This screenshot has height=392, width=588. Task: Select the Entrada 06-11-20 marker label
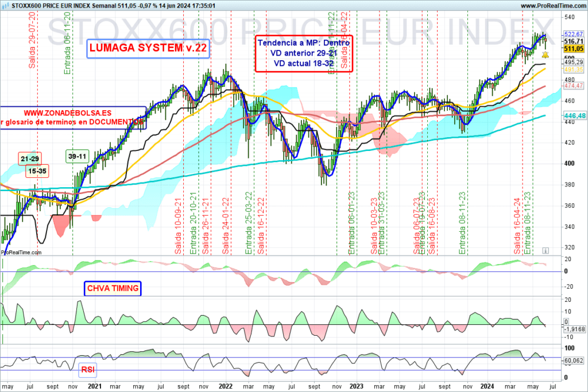pyautogui.click(x=67, y=43)
